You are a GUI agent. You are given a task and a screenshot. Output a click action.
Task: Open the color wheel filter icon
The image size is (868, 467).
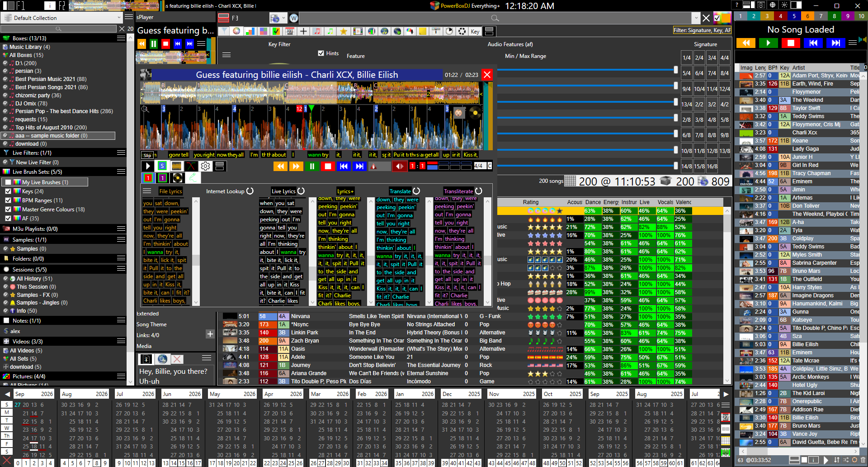click(x=236, y=31)
